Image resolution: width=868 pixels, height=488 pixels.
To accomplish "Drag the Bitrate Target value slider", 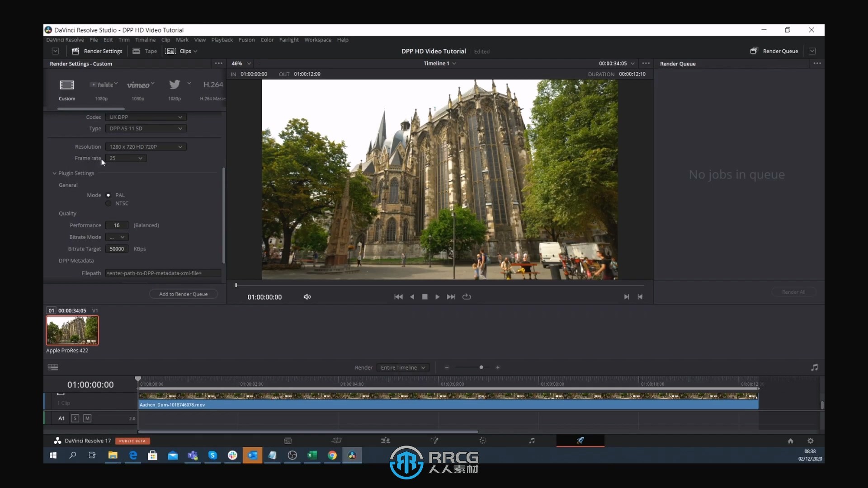I will [x=117, y=249].
